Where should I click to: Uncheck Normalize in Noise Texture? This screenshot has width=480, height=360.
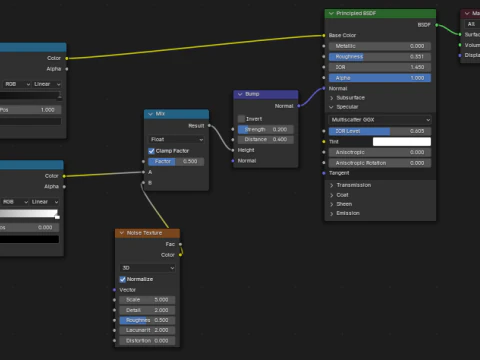click(123, 279)
